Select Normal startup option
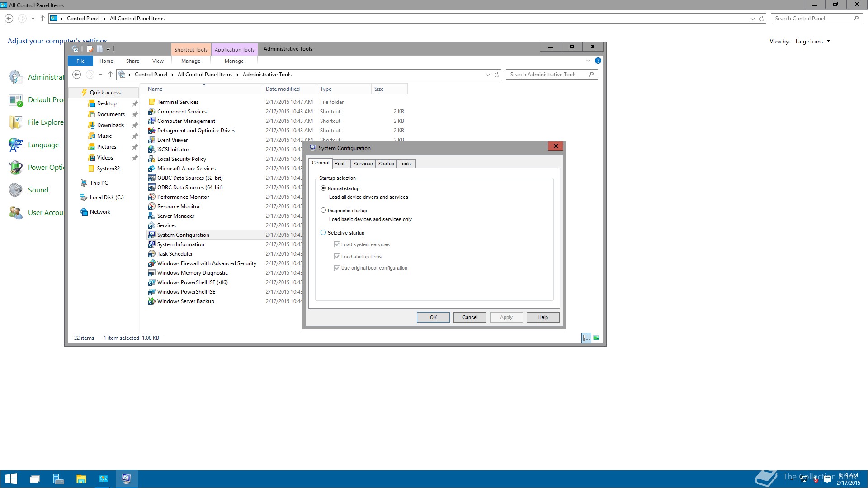 point(323,188)
